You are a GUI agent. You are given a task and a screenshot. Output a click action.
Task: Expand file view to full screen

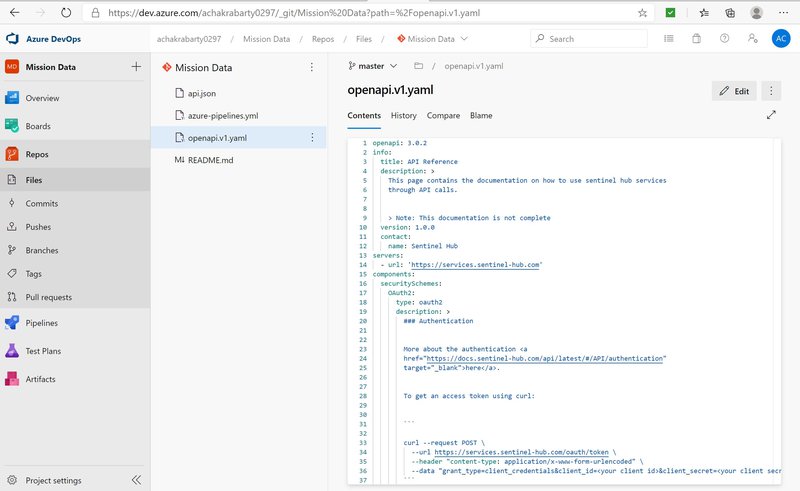pos(771,115)
